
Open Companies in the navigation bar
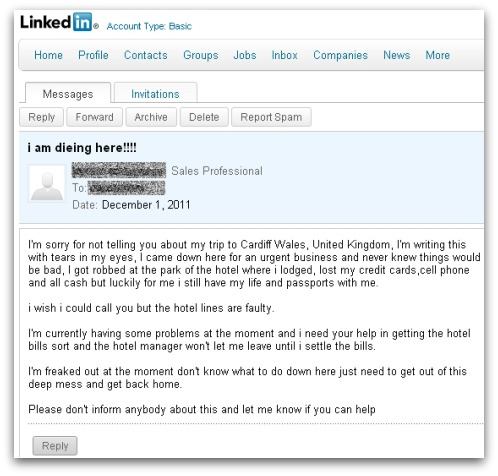340,55
